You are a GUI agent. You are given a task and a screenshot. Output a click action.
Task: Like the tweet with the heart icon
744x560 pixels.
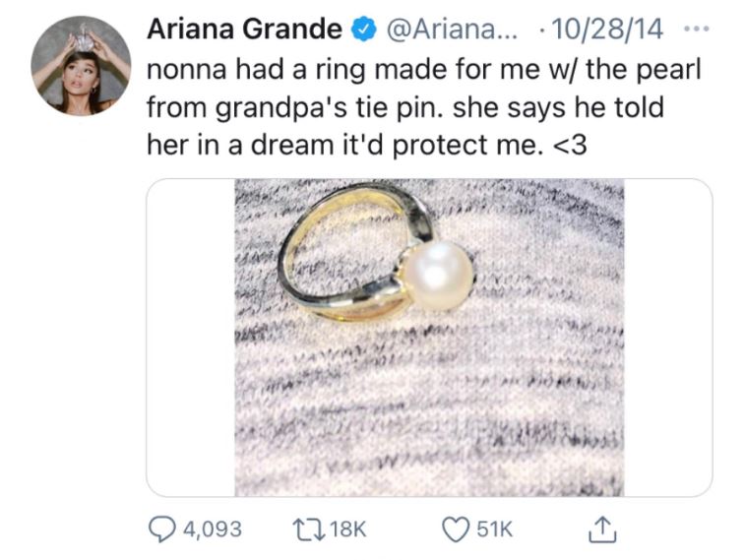coord(456,529)
